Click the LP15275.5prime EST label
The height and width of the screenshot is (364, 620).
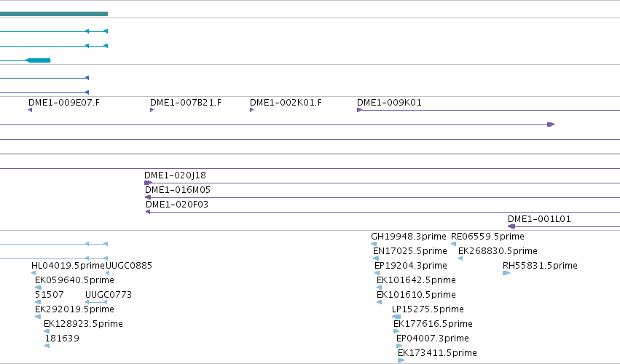click(x=428, y=309)
